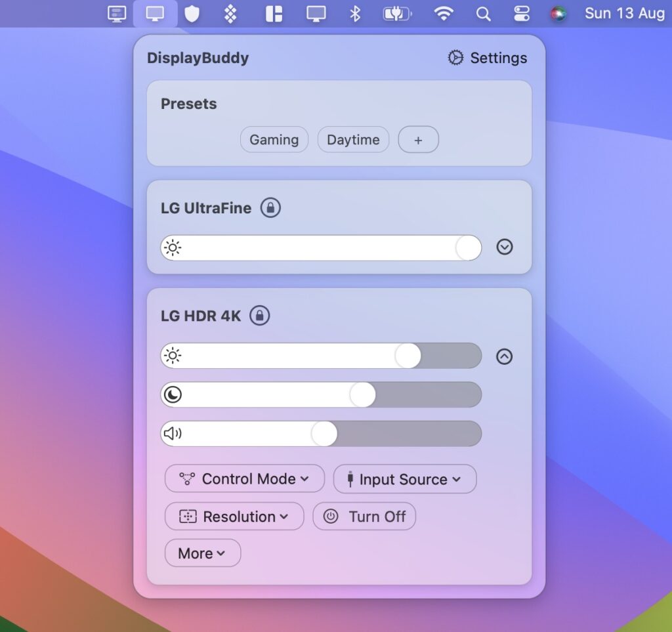Screen dimensions: 672x632
Task: Open the Bluetooth menu bar icon
Action: tap(354, 13)
